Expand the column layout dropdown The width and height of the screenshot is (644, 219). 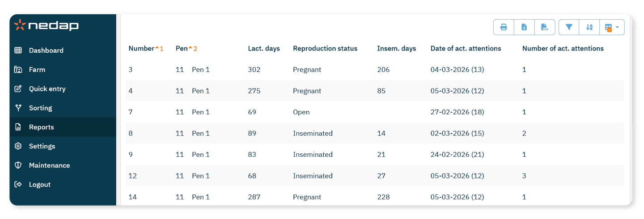tap(611, 27)
